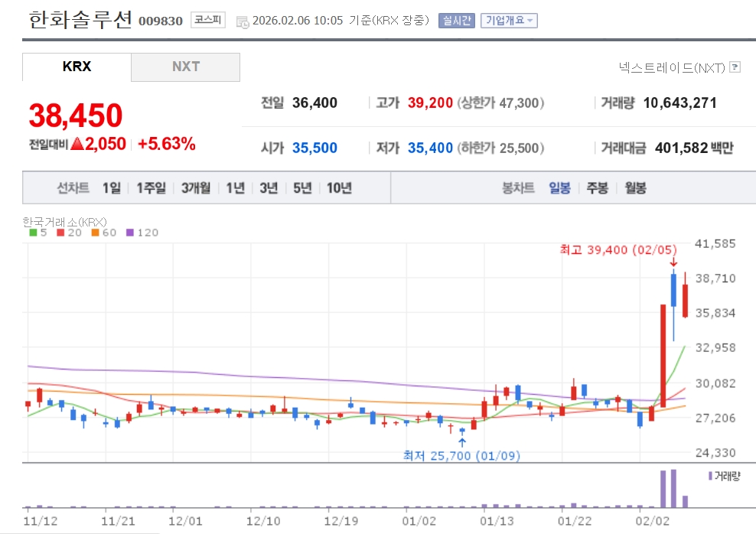
Task: Click the 41,585 price axis label
Action: pos(715,243)
